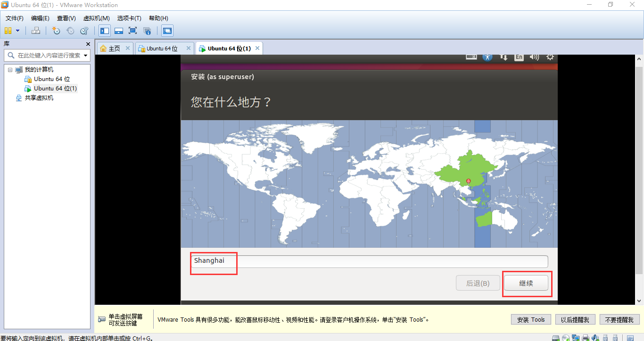
Task: Click the 继续 button
Action: 526,283
